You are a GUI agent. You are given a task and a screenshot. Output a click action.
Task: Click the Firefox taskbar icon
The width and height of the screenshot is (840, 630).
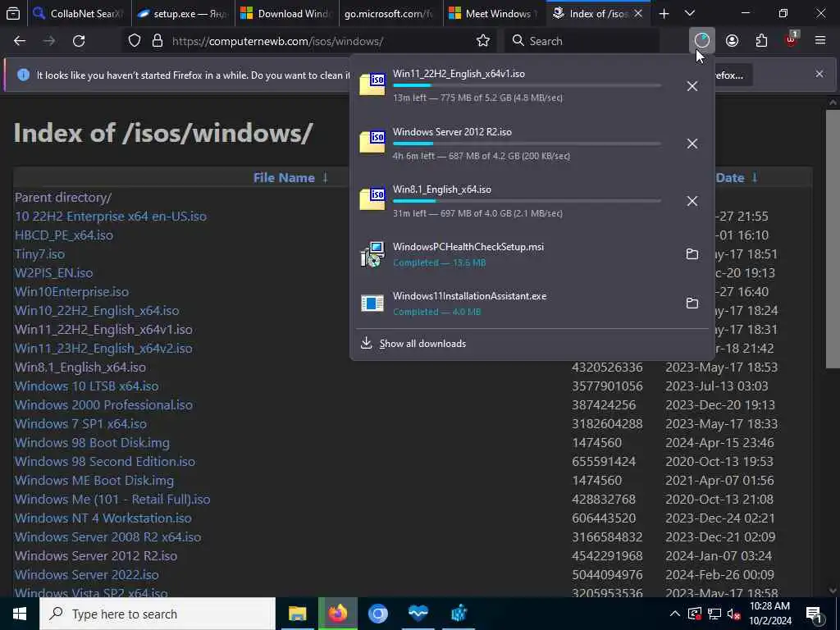337,614
